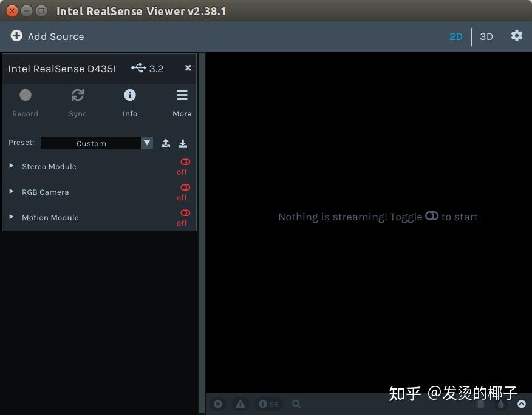Image resolution: width=532 pixels, height=415 pixels.
Task: Select the Record icon in the device panel
Action: coord(25,95)
